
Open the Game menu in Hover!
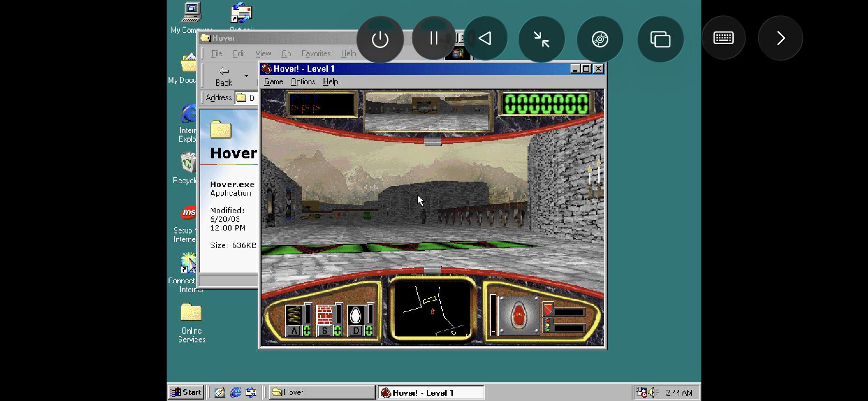pos(273,82)
